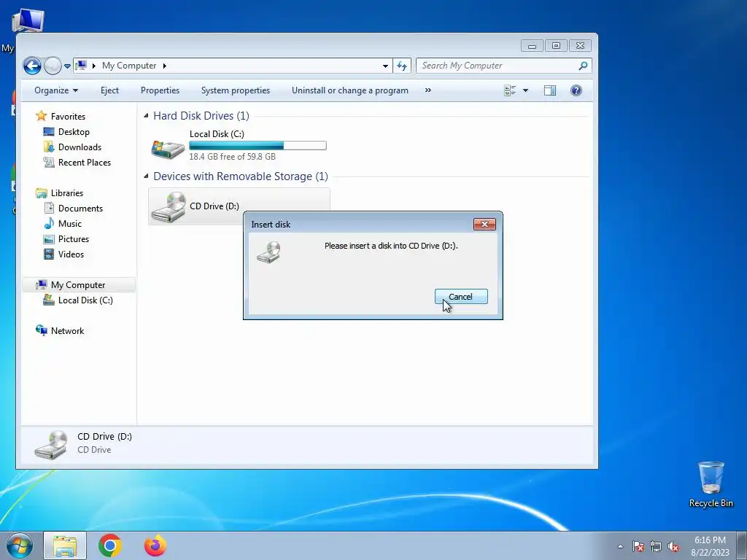The width and height of the screenshot is (747, 560).
Task: Open System properties
Action: tap(236, 90)
